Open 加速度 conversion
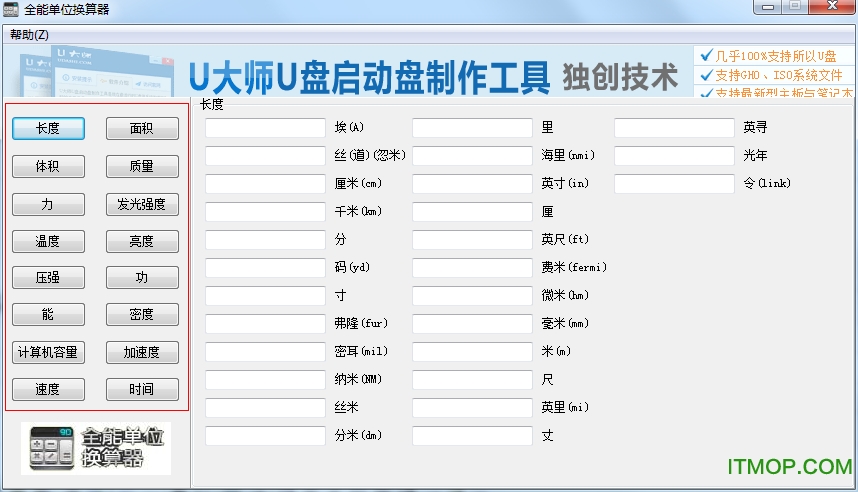Screen dimensions: 858x492 point(142,352)
